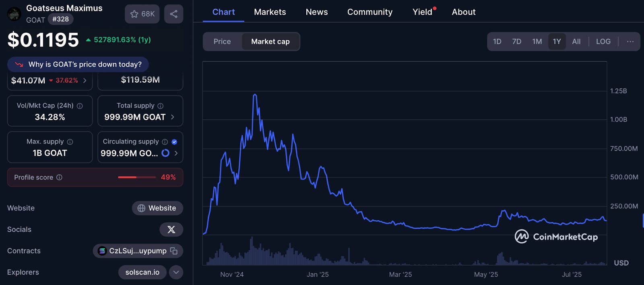The width and height of the screenshot is (644, 285).
Task: Switch chart to Market cap view
Action: (x=270, y=42)
